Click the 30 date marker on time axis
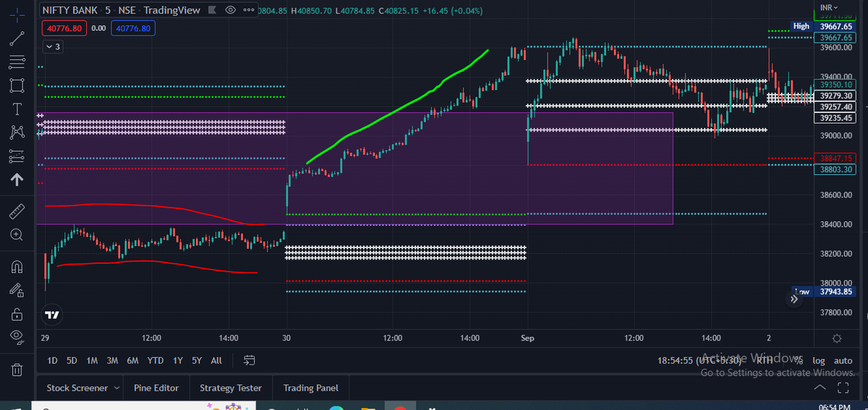This screenshot has width=868, height=410. 287,338
